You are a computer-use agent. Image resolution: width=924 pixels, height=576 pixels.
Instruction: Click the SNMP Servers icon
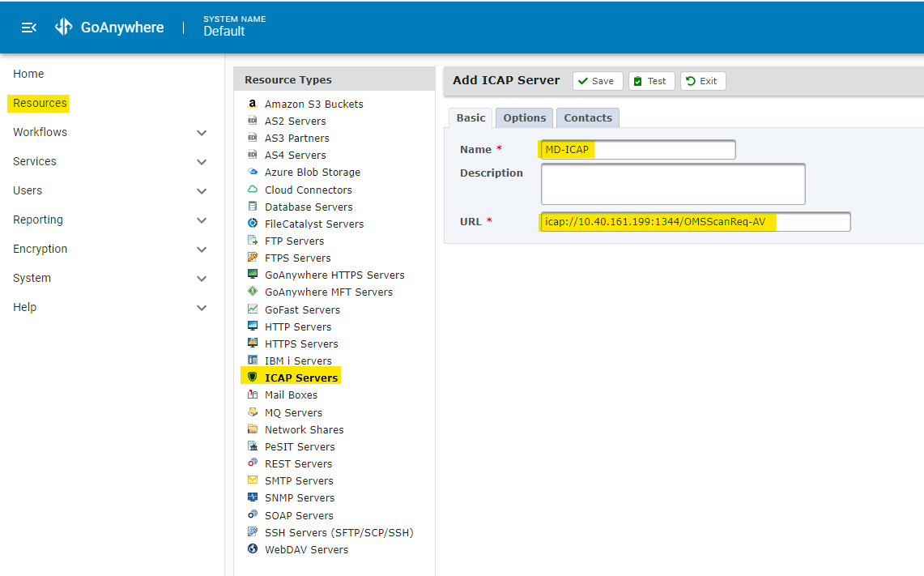pos(253,497)
